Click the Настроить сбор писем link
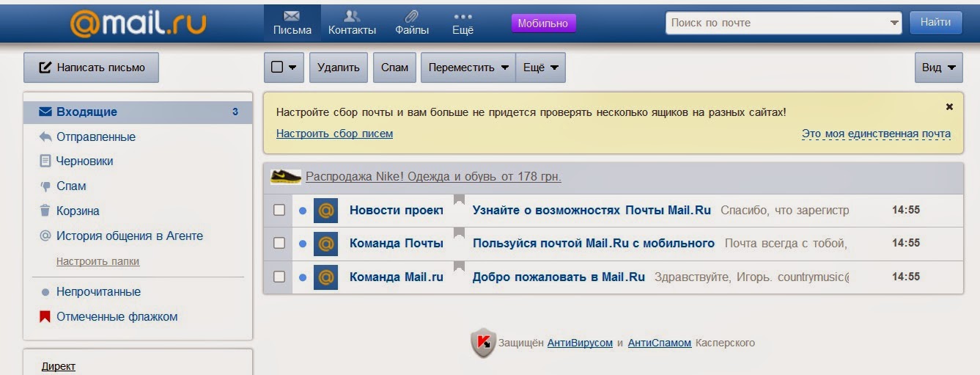The width and height of the screenshot is (980, 375). (334, 134)
